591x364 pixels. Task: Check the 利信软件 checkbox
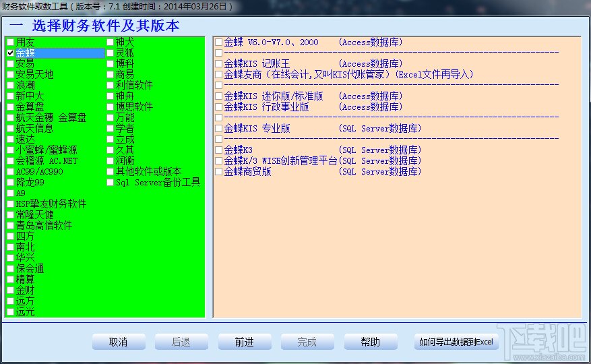(x=110, y=85)
